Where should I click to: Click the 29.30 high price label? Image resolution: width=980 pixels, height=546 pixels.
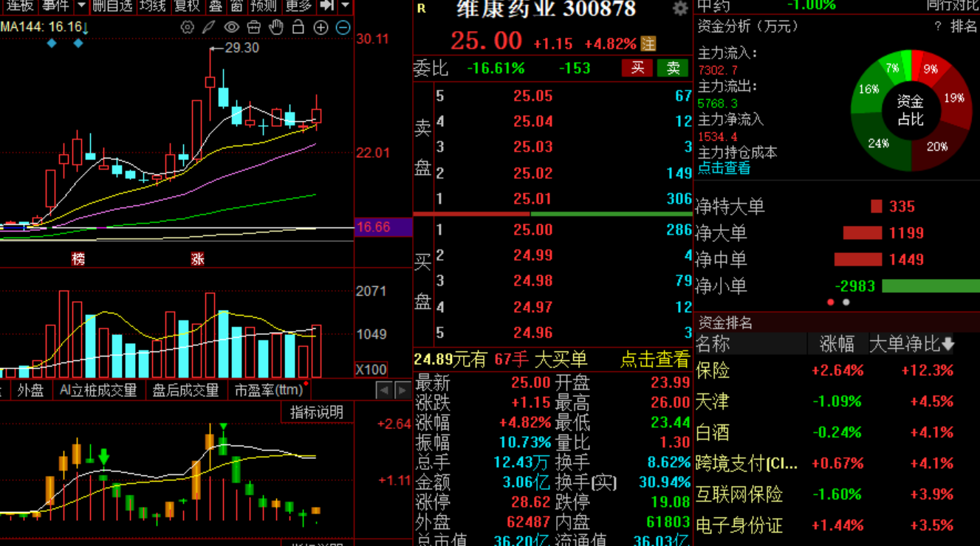coord(242,48)
